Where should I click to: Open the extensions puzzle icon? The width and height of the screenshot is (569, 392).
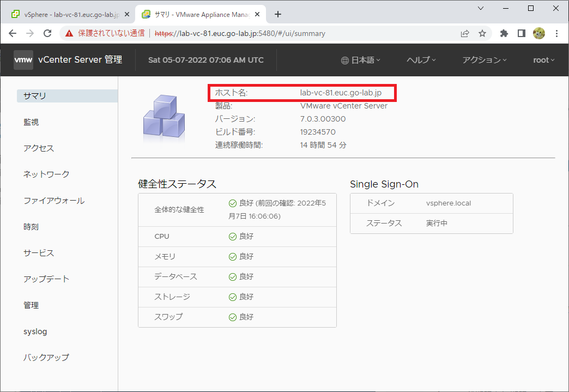504,33
